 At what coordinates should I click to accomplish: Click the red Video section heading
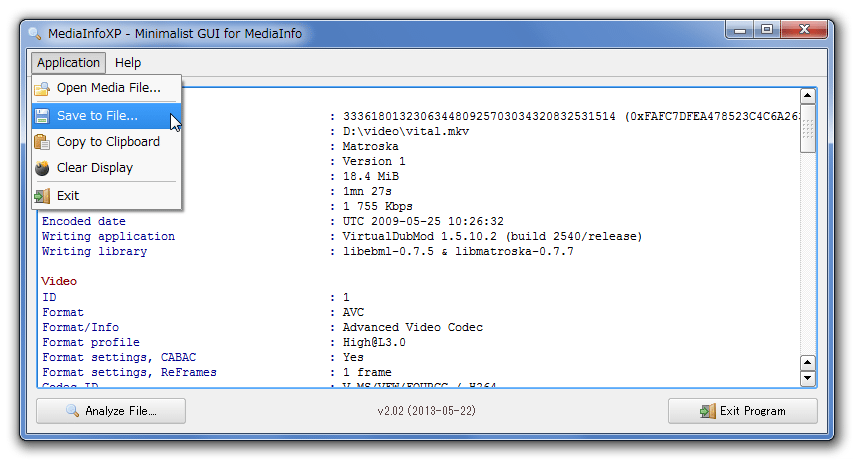59,282
